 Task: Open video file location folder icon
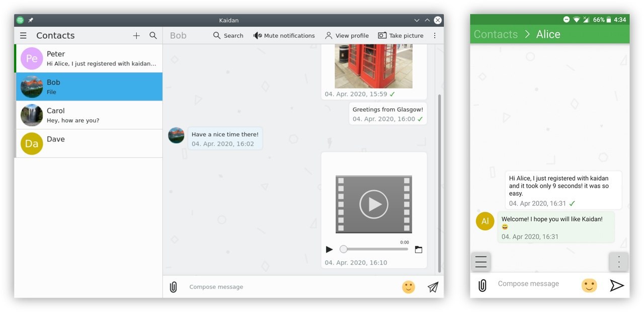419,249
